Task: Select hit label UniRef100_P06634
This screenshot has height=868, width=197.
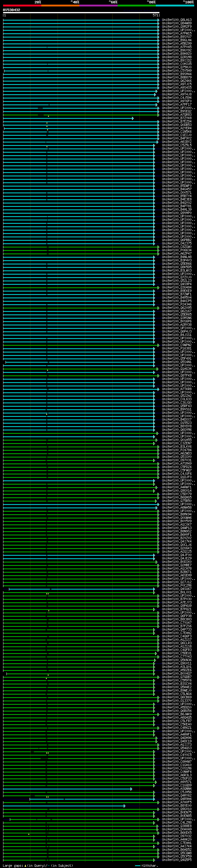Action: pos(177,250)
